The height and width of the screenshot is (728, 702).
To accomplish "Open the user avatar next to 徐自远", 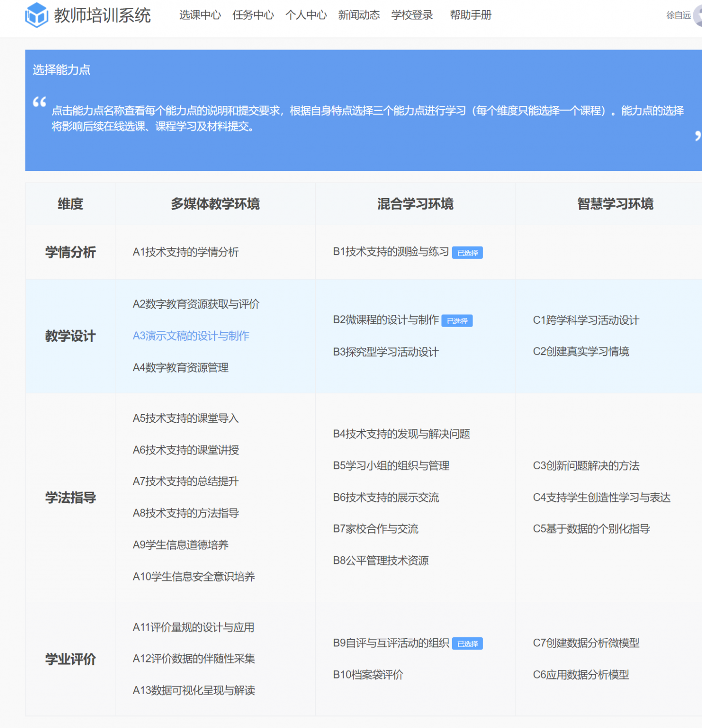I will point(698,16).
